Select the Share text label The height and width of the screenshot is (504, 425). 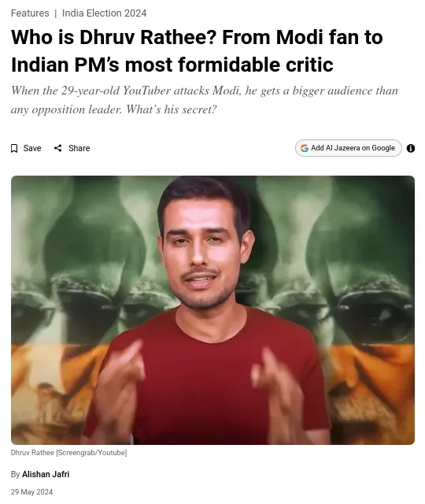[x=79, y=148]
